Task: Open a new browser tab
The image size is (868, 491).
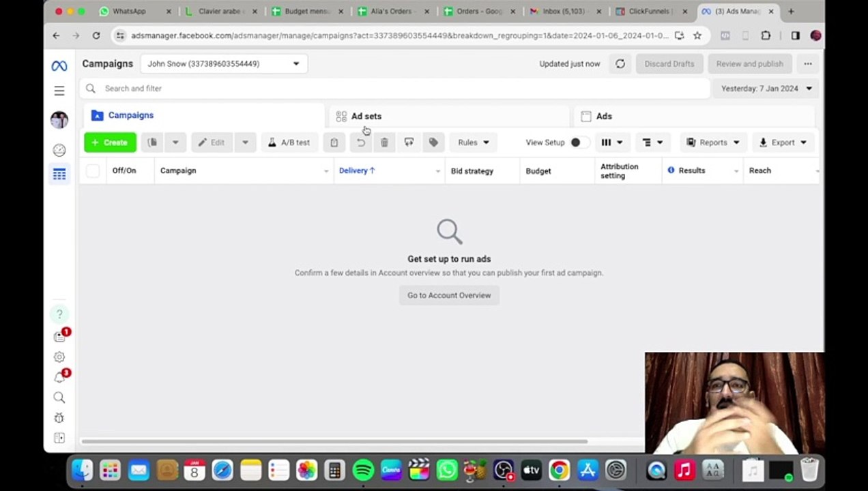Action: point(791,11)
